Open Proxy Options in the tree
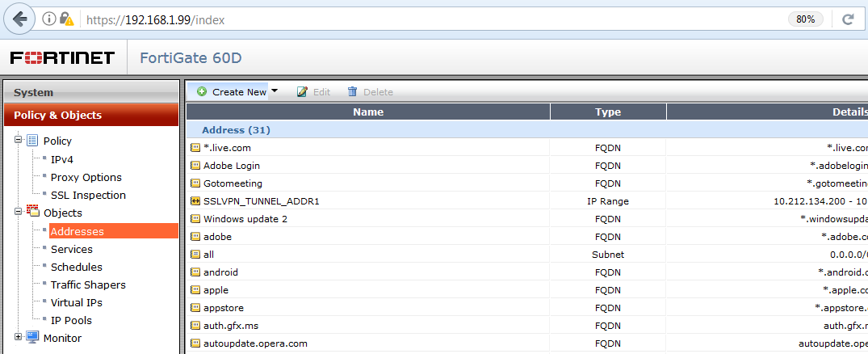 pos(86,177)
